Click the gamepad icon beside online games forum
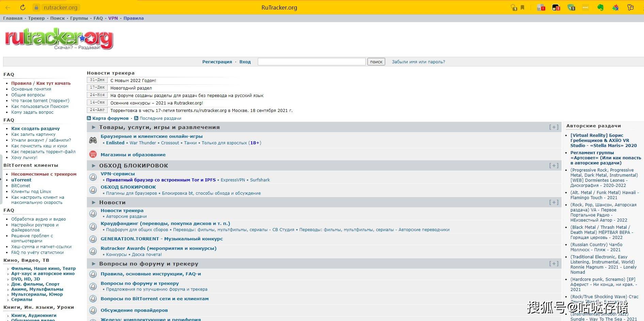 (93, 140)
